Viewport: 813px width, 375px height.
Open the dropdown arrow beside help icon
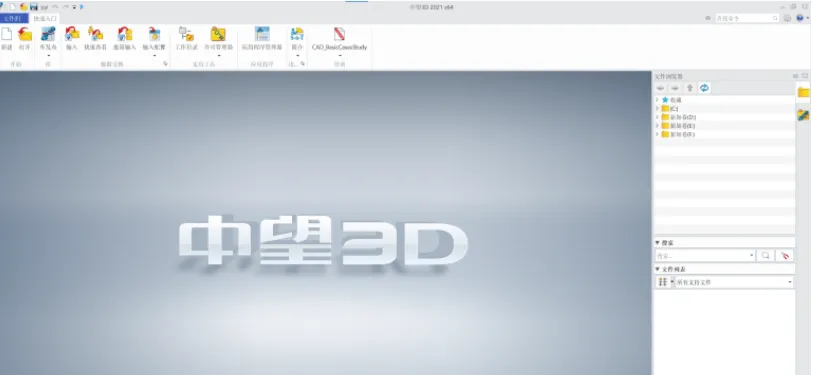click(x=808, y=18)
